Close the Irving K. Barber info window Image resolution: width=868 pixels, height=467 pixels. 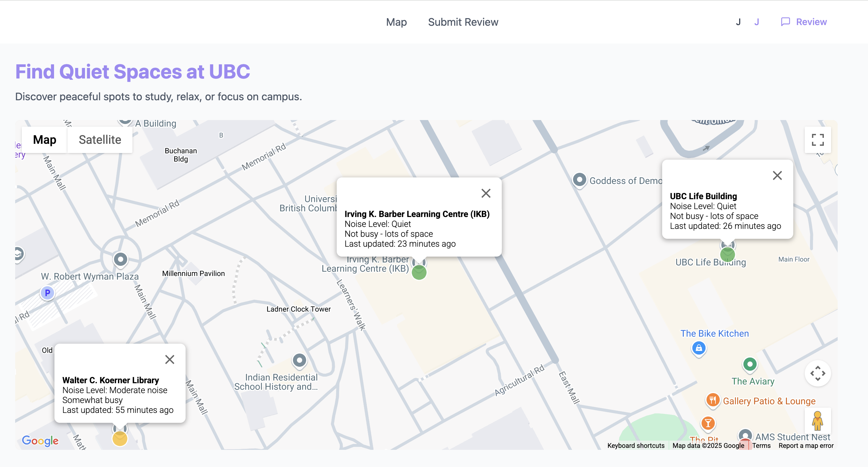(485, 193)
